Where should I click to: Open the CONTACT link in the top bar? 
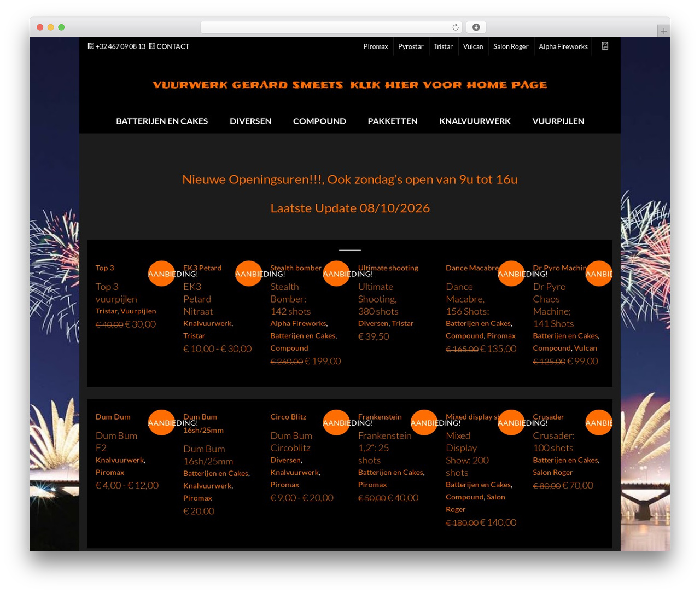click(x=173, y=46)
